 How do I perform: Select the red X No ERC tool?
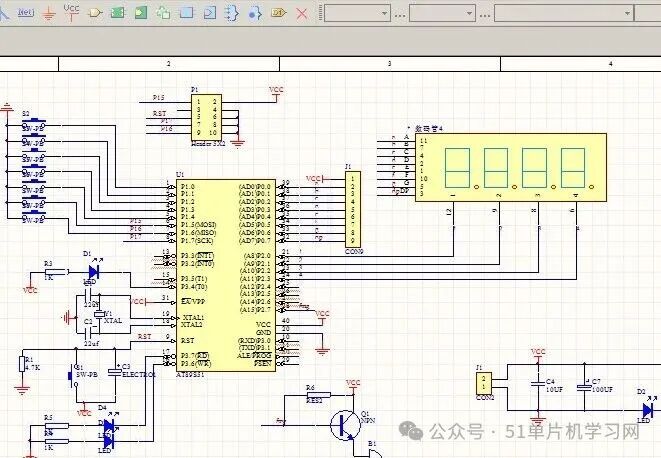pos(301,14)
